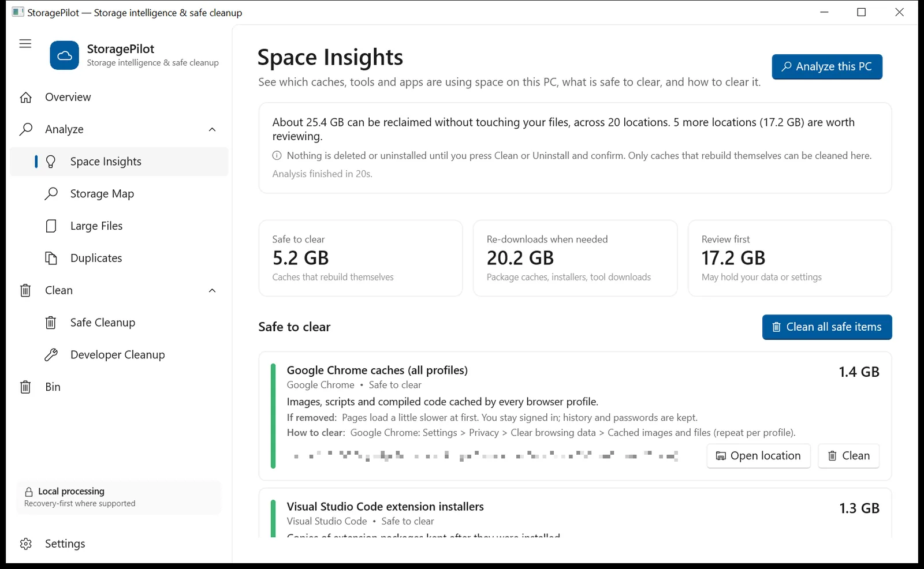Screen dimensions: 924x569
Task: Go to Storage Map
Action: tap(119, 194)
